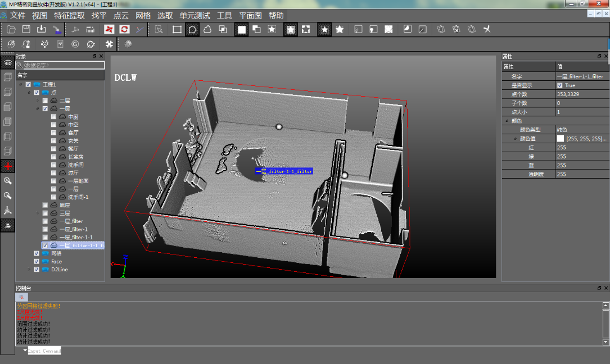Click the object name search field
610x364 pixels.
coord(63,65)
